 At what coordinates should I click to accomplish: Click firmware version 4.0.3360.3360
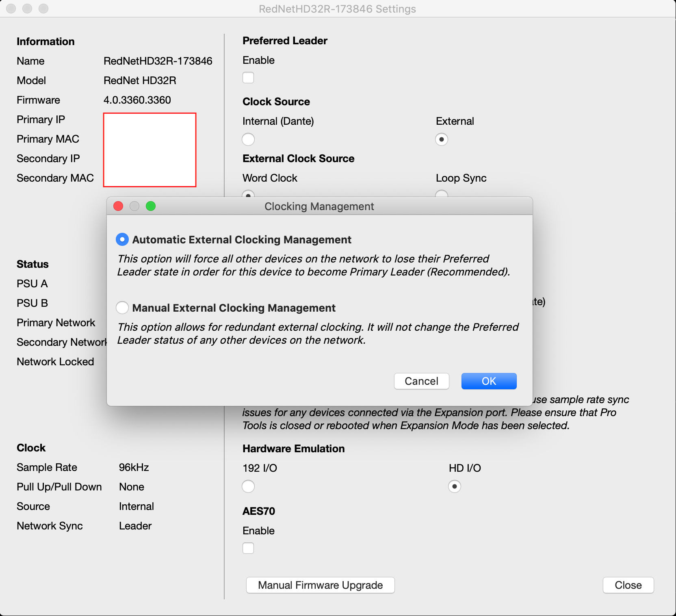(x=137, y=100)
